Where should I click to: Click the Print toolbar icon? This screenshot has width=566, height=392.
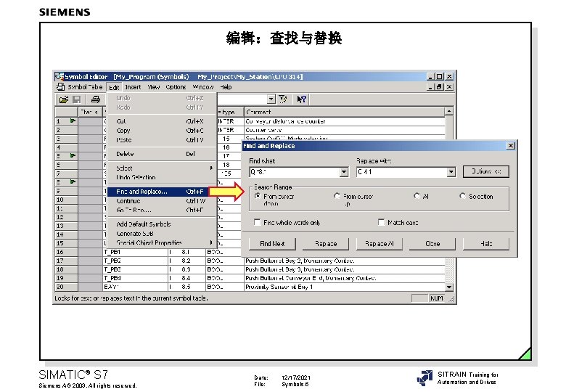click(96, 99)
